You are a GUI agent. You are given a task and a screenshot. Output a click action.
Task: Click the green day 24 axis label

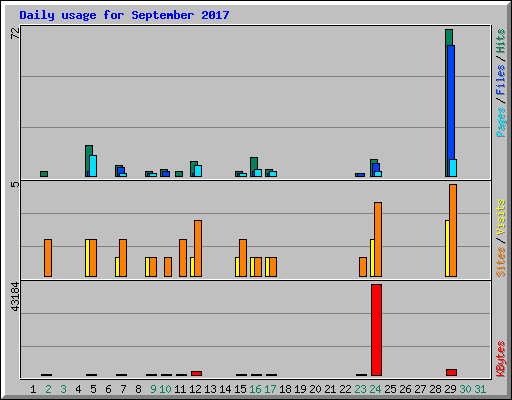pyautogui.click(x=375, y=389)
